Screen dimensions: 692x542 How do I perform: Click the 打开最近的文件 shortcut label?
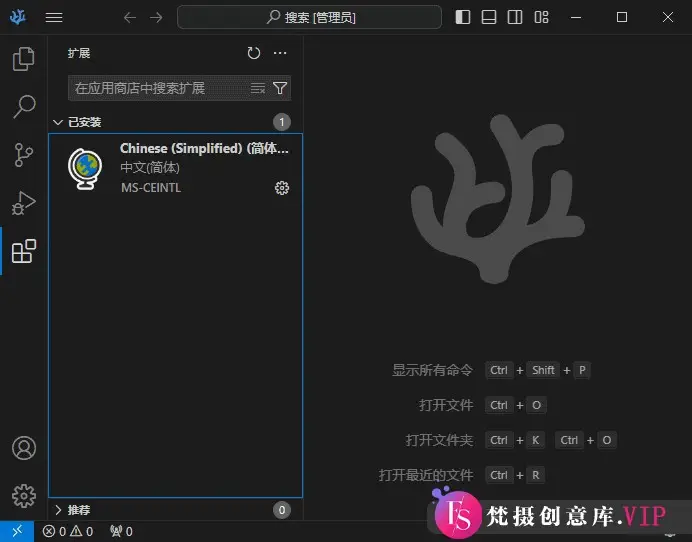point(426,475)
